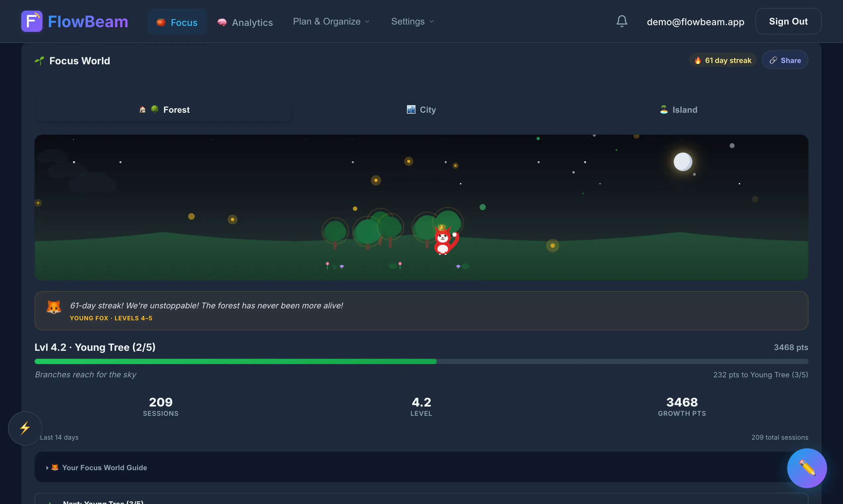
Task: Click the 3468 Growth Pts stat
Action: tap(682, 406)
